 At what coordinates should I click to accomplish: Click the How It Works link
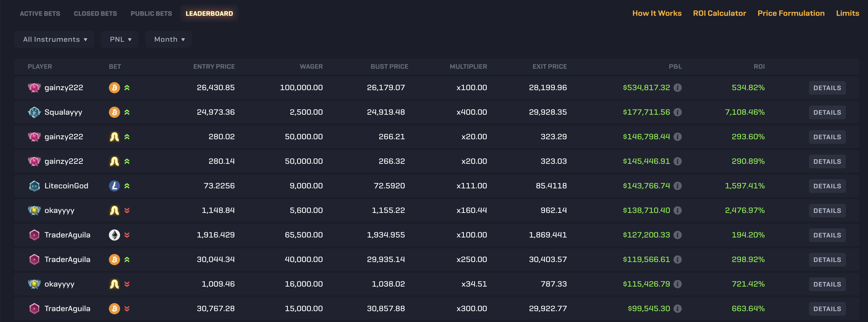[x=657, y=13]
